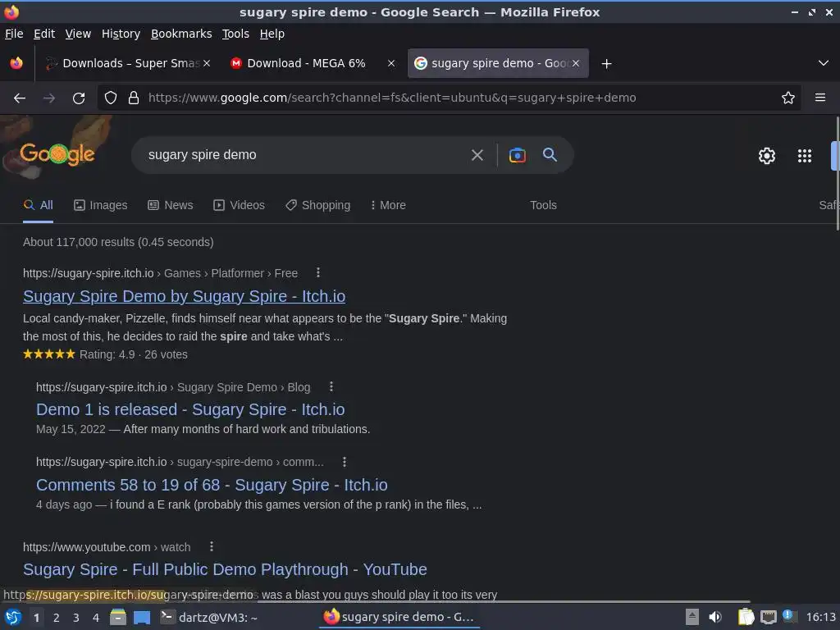Click the 16:13 taskbar clock
The width and height of the screenshot is (840, 630).
tap(820, 617)
